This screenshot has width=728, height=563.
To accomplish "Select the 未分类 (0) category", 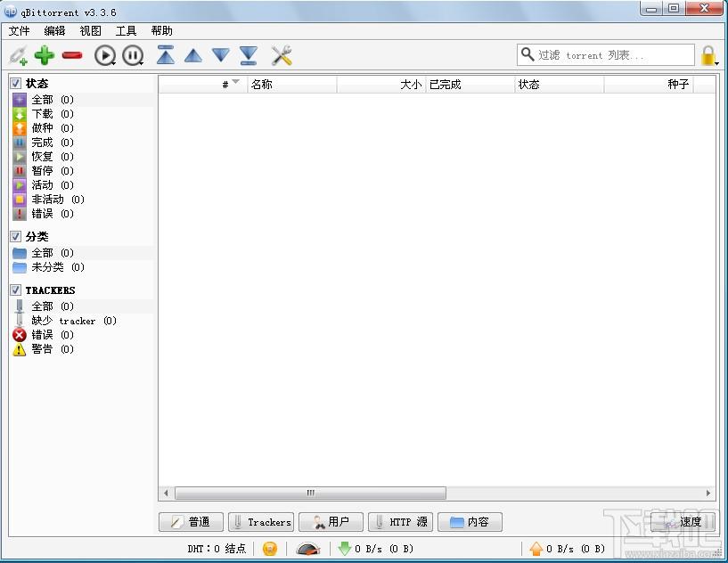I will click(x=82, y=267).
